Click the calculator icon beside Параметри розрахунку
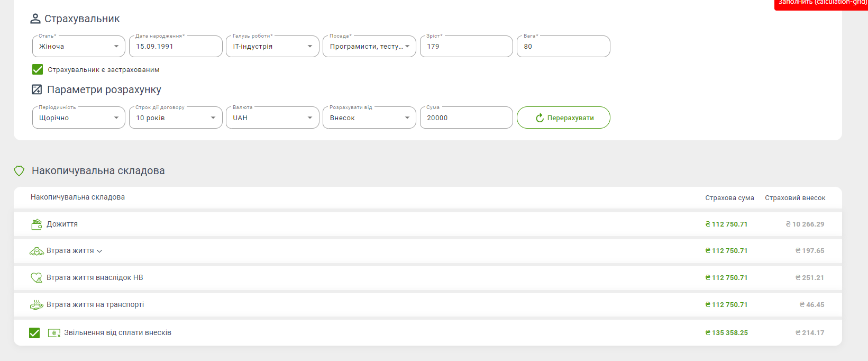Image resolution: width=868 pixels, height=361 pixels. [36, 89]
